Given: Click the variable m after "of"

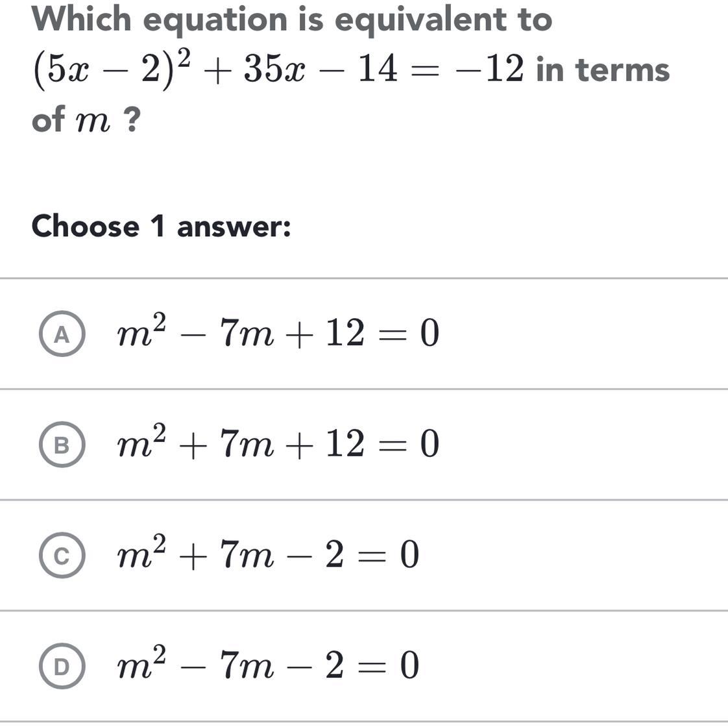Looking at the screenshot, I should coord(93,121).
